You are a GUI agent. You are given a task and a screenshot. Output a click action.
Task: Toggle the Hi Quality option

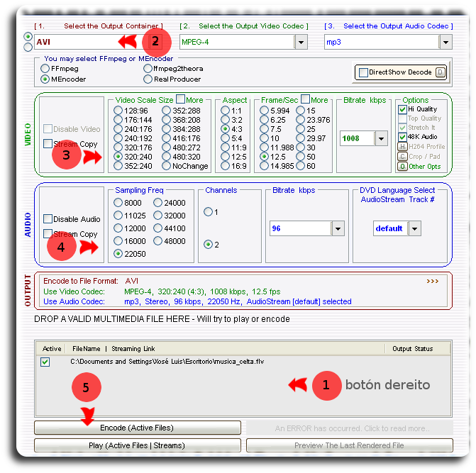(402, 110)
